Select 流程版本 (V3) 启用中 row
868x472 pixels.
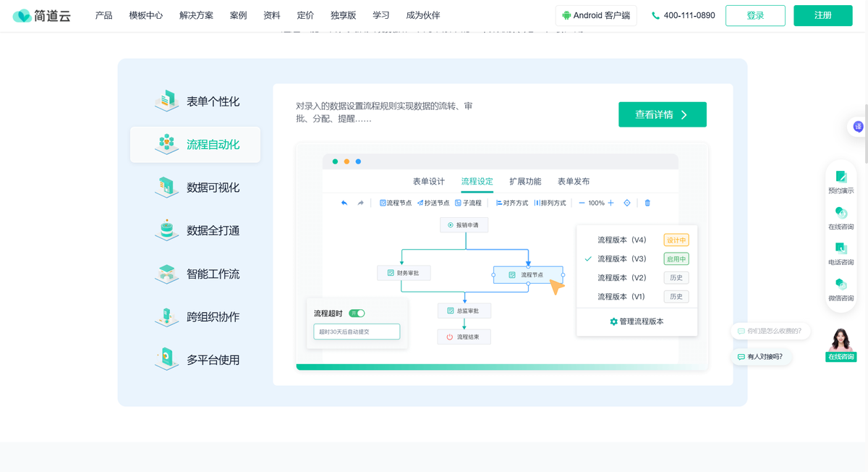tap(637, 258)
